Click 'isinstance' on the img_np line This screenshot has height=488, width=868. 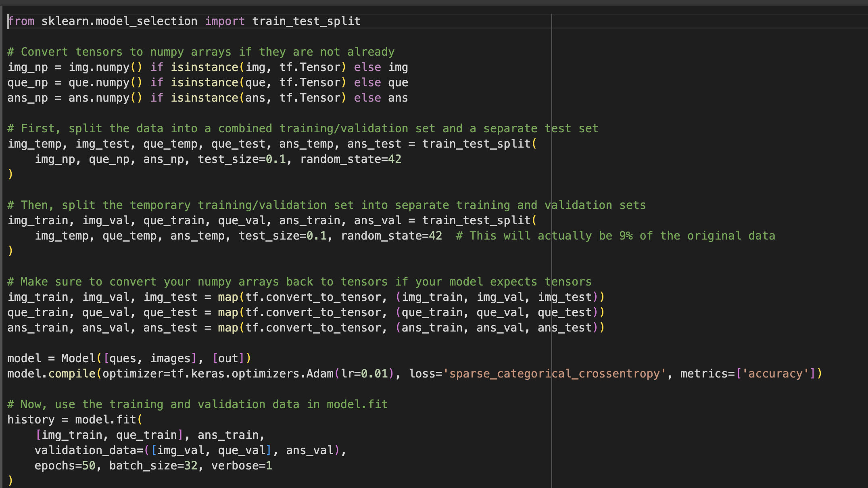[204, 67]
